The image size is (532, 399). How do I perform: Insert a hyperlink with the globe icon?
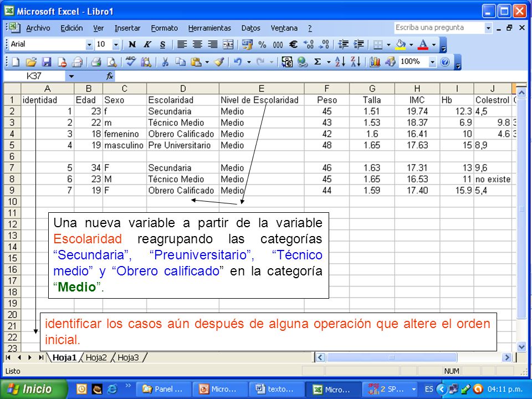coord(303,62)
